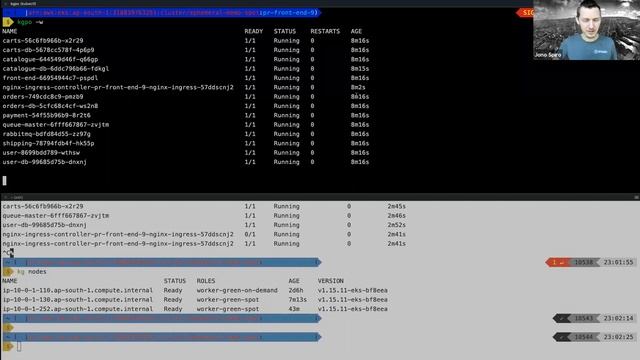Click the 43m node age
Screen dimensions: 640x360
(294, 309)
